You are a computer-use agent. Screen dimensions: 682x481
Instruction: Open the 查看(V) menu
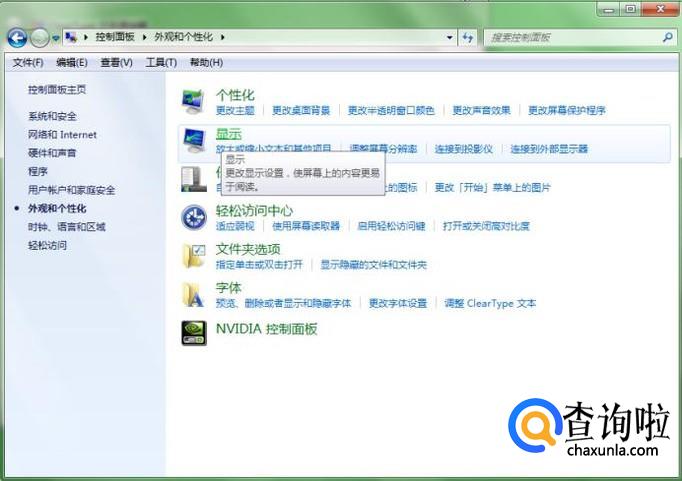coord(116,63)
